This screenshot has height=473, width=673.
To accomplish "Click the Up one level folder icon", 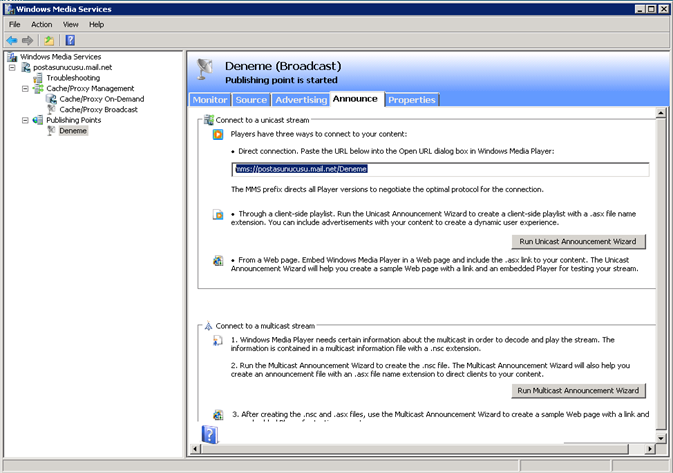I will 49,40.
